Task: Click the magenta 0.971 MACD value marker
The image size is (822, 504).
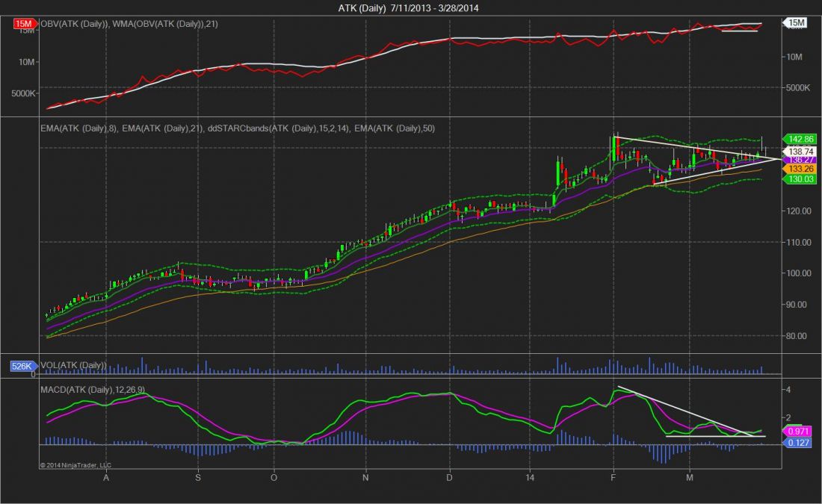Action: tap(797, 432)
